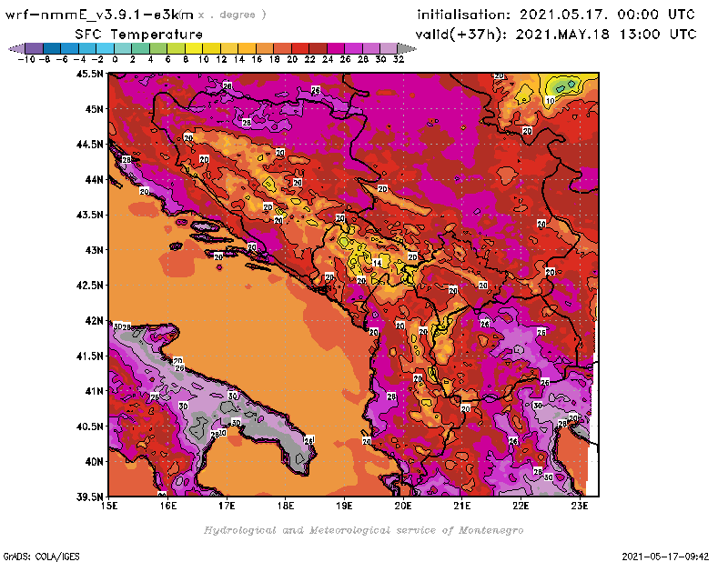Click the latitude label '45.5N'
The height and width of the screenshot is (562, 728).
pos(89,74)
